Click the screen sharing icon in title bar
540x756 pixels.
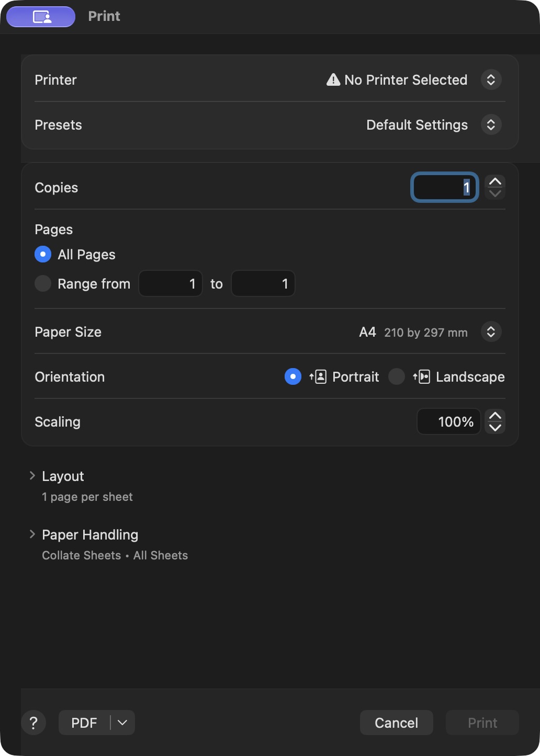41,17
